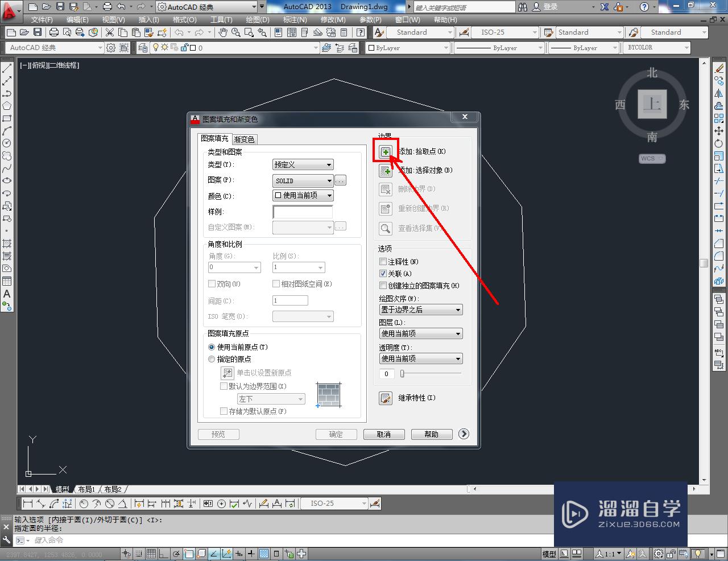This screenshot has height=561, width=728.
Task: Click the transparency value field
Action: [x=386, y=374]
